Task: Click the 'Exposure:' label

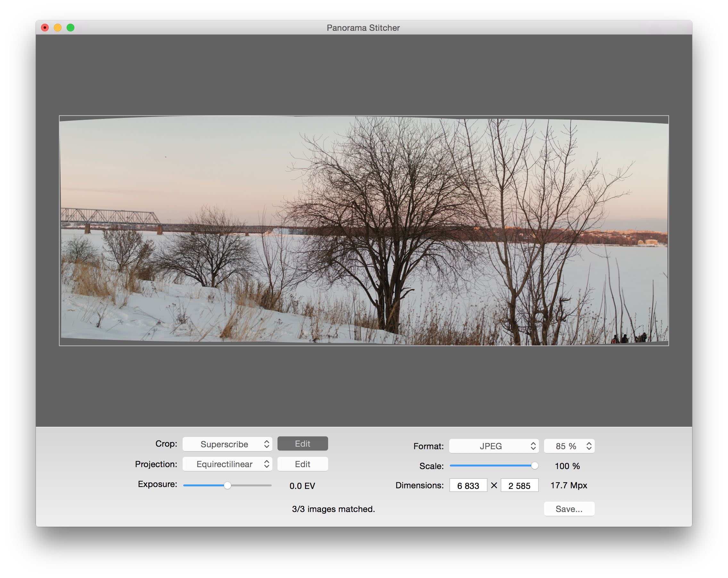Action: [x=157, y=484]
